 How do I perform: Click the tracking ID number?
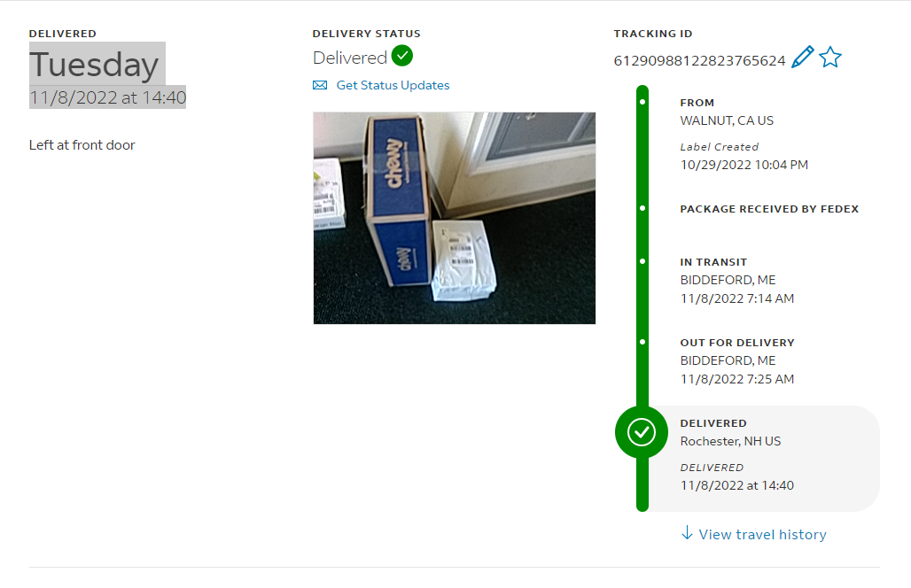[x=699, y=61]
